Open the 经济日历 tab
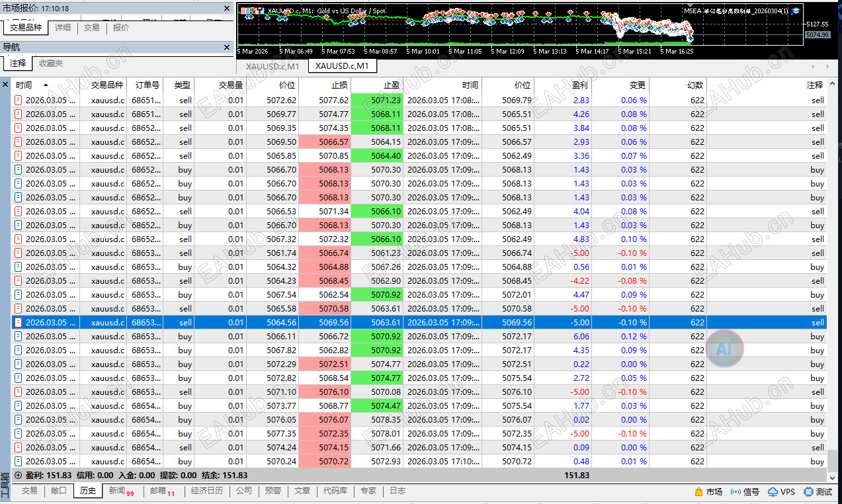The image size is (842, 504). 206,491
